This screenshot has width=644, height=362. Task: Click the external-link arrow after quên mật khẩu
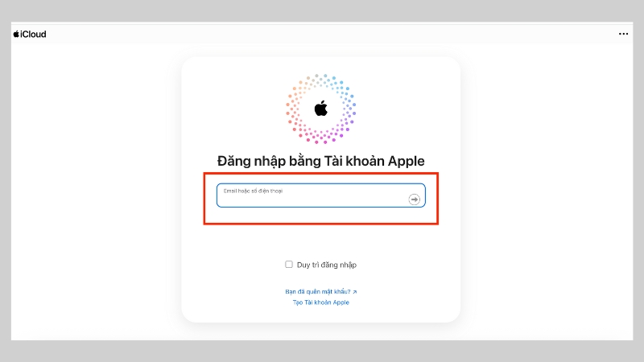pyautogui.click(x=355, y=292)
